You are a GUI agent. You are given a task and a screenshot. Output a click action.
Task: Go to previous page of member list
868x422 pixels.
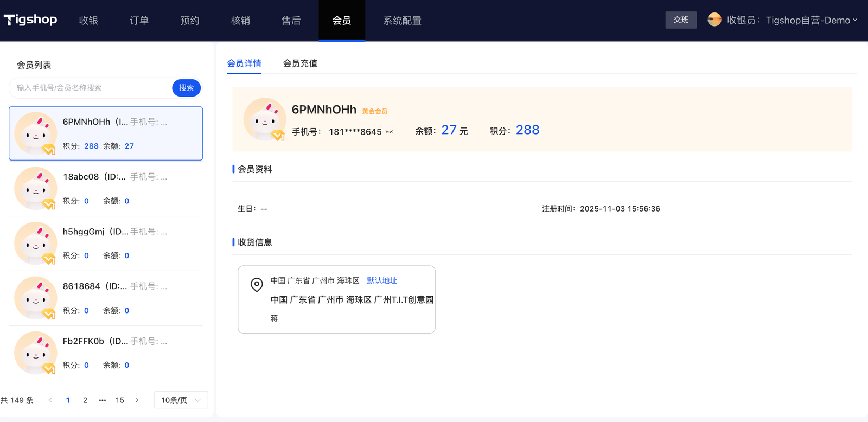(50, 400)
